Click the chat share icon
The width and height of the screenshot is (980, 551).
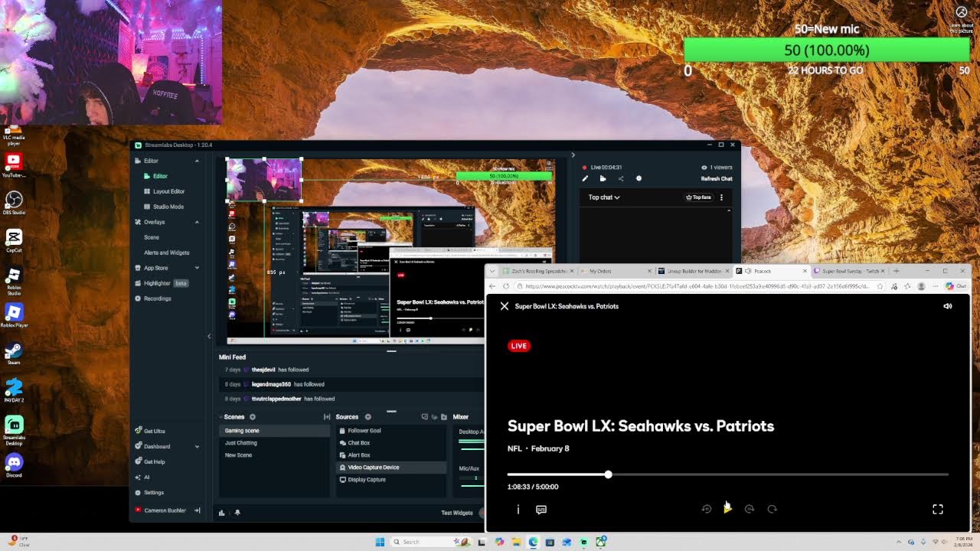pyautogui.click(x=621, y=179)
